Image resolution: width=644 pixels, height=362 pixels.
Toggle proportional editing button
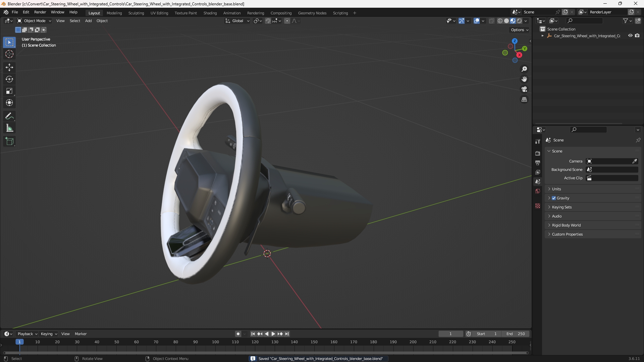pos(287,21)
